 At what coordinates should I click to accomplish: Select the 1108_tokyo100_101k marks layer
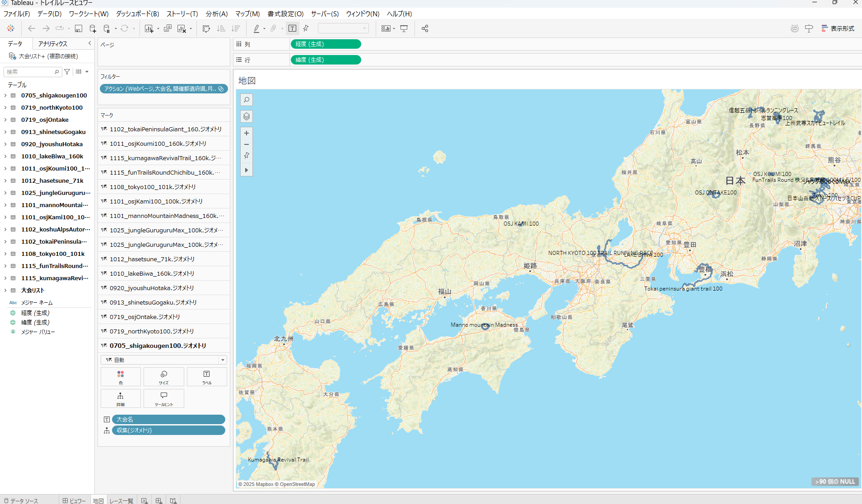click(153, 187)
